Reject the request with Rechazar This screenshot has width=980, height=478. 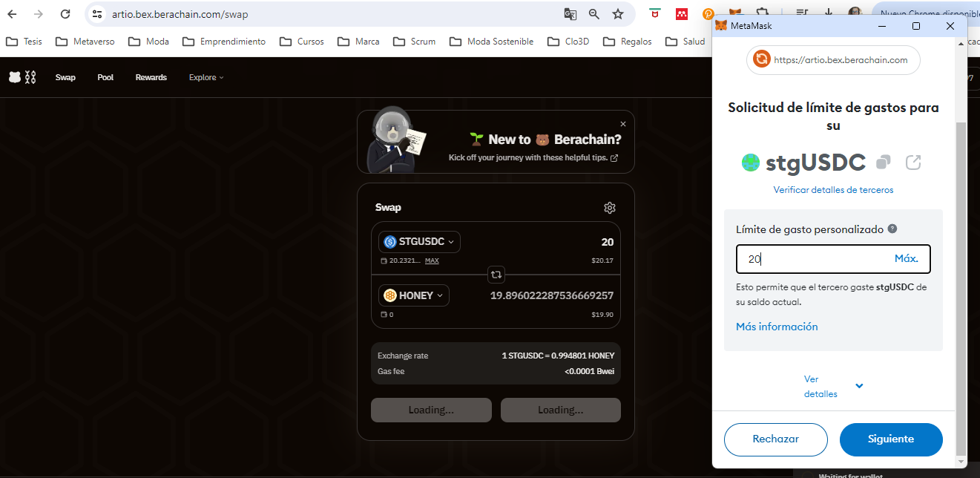click(x=775, y=439)
